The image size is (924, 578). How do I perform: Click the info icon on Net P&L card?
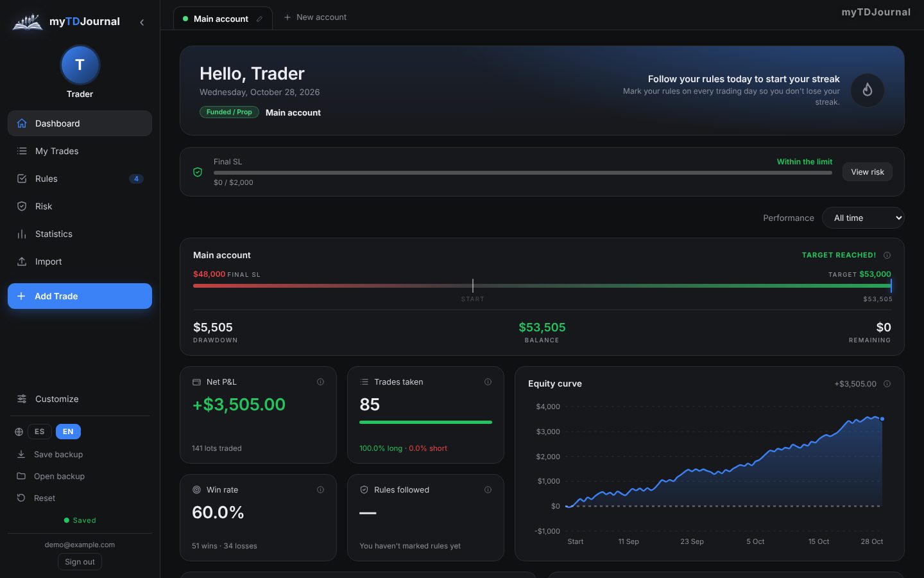tap(320, 382)
